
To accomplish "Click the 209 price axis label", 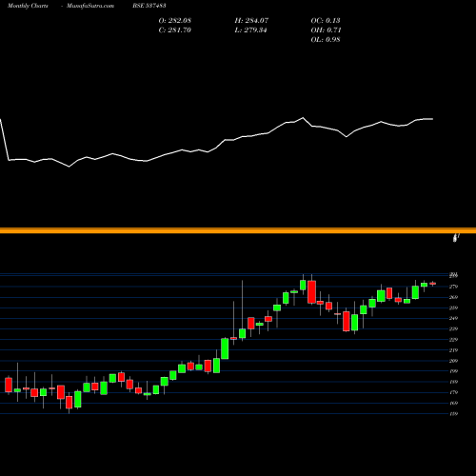I will coord(454,361).
